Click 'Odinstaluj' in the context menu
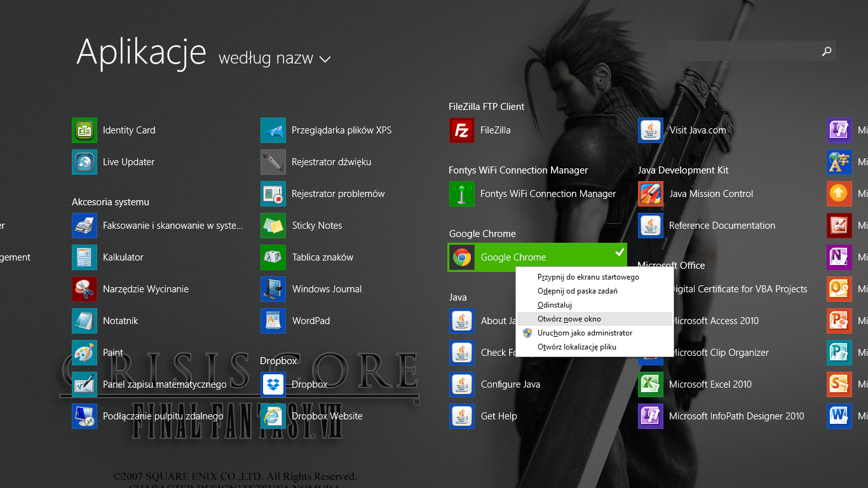The image size is (868, 488). (555, 305)
